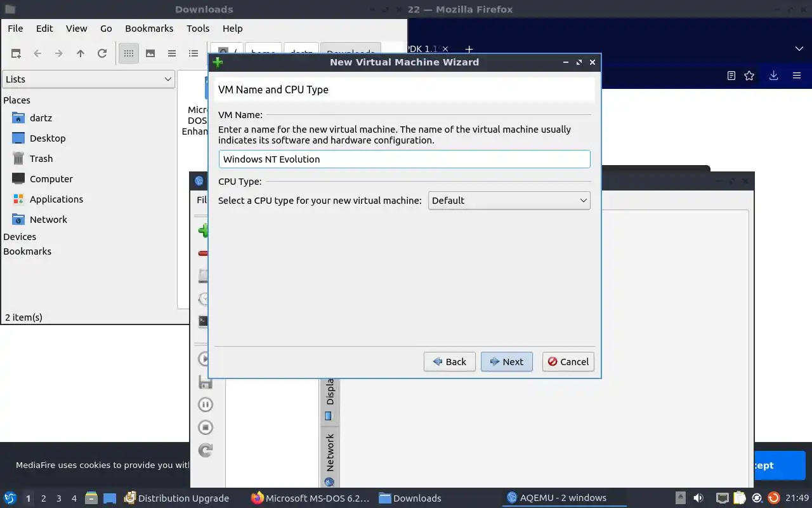Click the Back button in the wizard

pyautogui.click(x=450, y=361)
